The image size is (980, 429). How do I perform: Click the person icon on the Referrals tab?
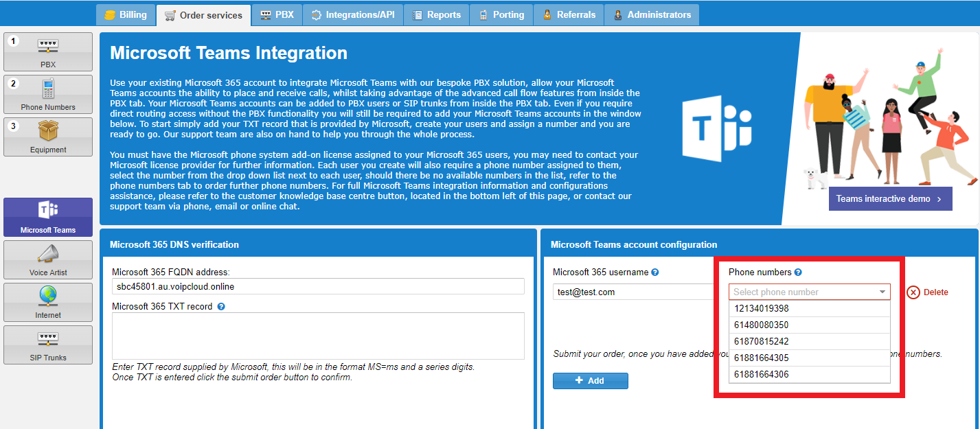pyautogui.click(x=547, y=14)
